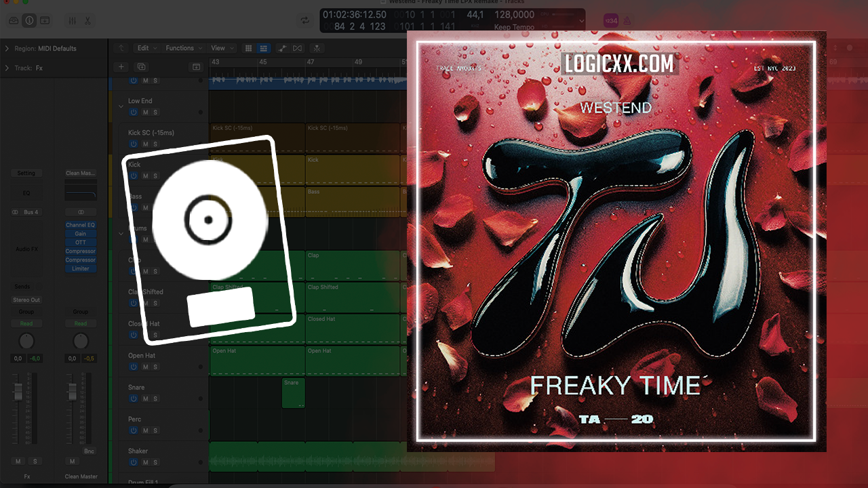Toggle the purple Count-in button
The height and width of the screenshot is (488, 868).
610,20
